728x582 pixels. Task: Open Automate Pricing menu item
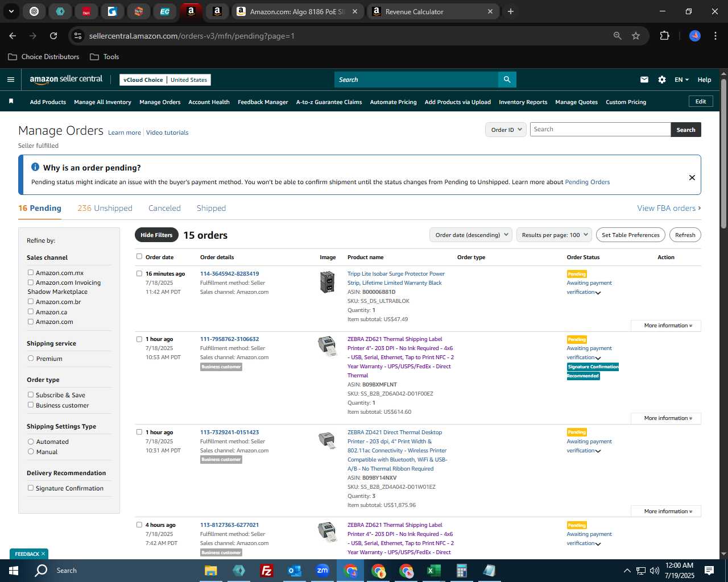click(x=393, y=102)
